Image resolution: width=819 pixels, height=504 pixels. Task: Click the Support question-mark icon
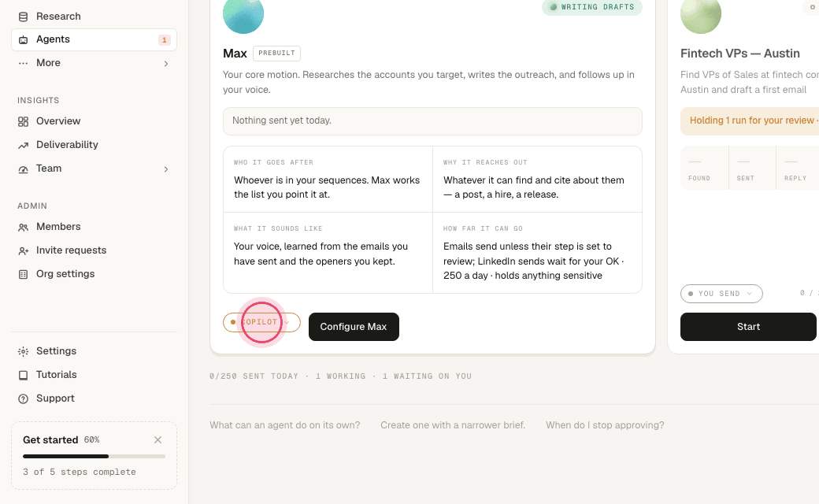(x=23, y=399)
